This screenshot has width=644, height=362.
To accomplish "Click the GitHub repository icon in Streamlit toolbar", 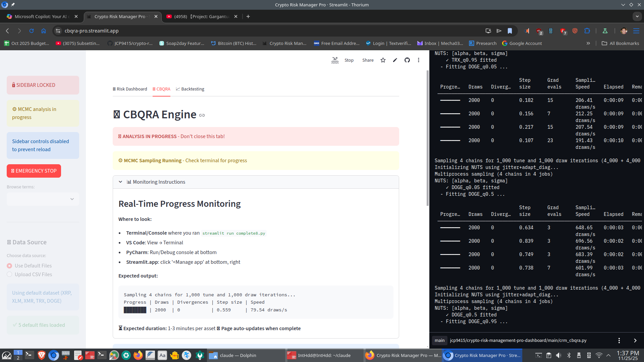I will pyautogui.click(x=407, y=60).
